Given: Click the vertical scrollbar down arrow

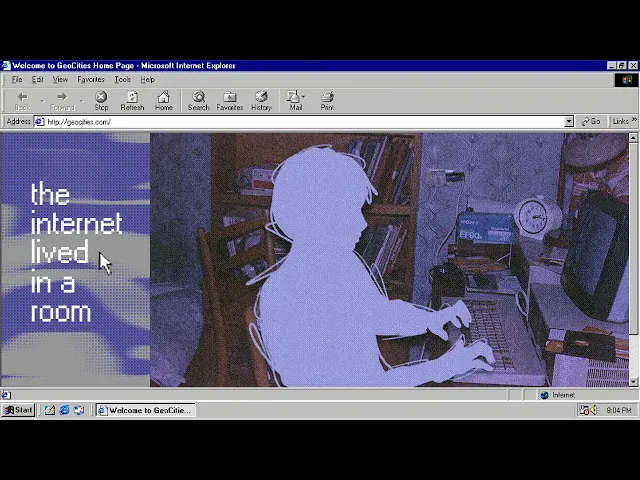Looking at the screenshot, I should click(633, 382).
